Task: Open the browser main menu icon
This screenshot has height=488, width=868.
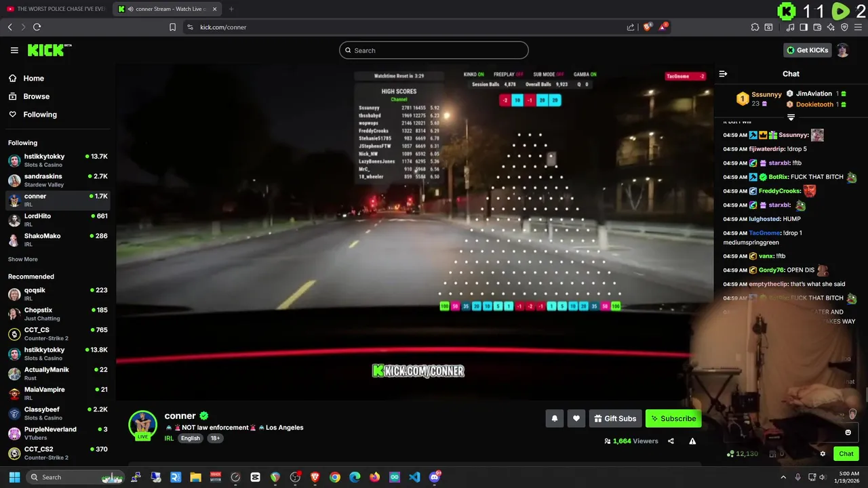Action: (x=858, y=27)
